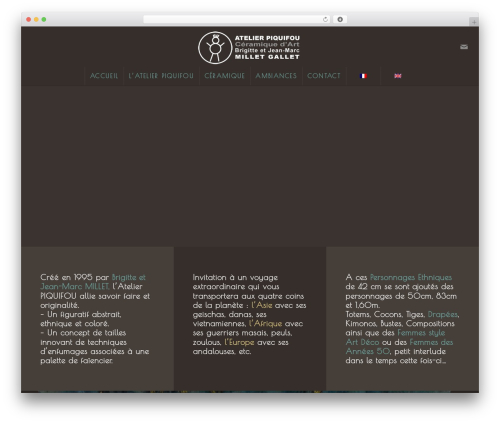Image resolution: width=500 pixels, height=423 pixels.
Task: Switch language with the French flag
Action: pos(363,76)
